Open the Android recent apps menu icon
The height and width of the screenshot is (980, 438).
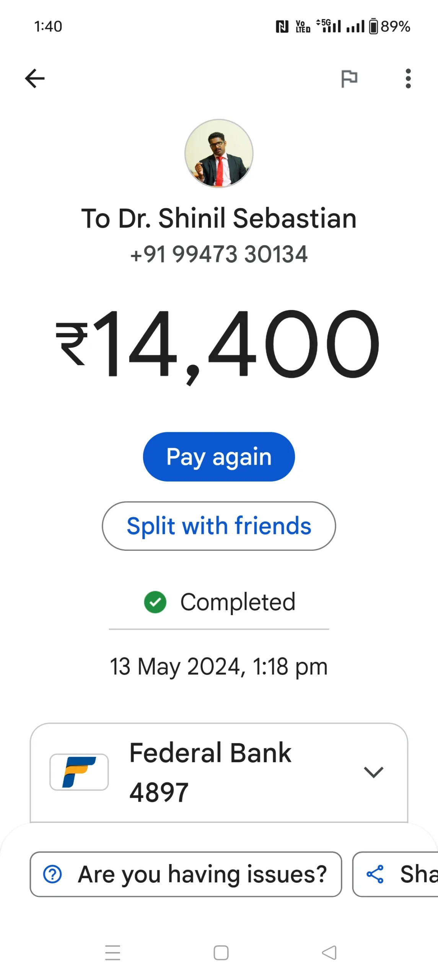[x=113, y=953]
